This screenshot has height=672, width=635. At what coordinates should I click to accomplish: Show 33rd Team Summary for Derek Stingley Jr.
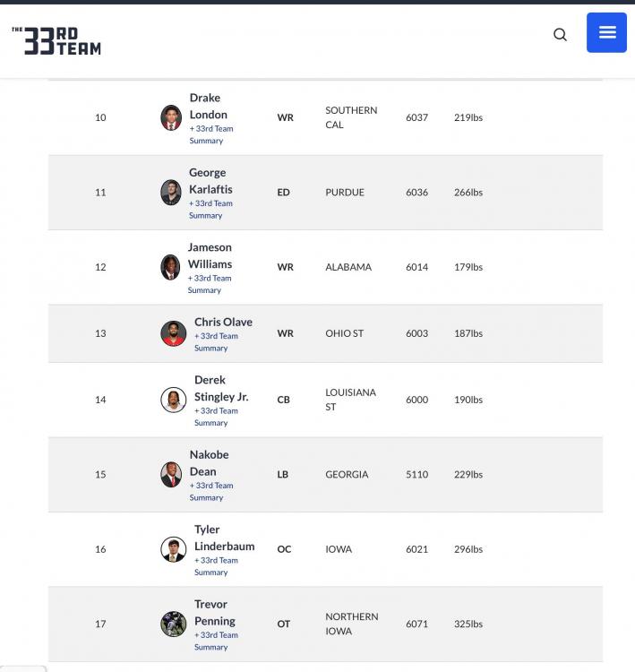pyautogui.click(x=216, y=417)
